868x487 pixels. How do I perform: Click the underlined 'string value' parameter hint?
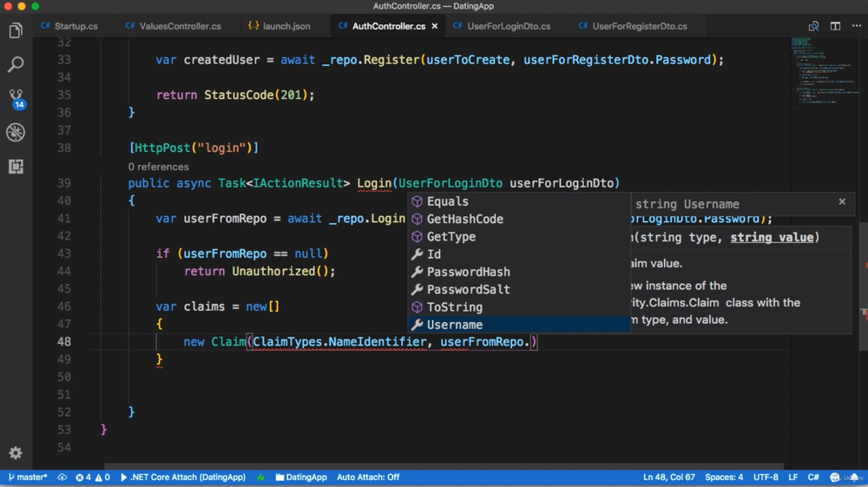point(772,237)
